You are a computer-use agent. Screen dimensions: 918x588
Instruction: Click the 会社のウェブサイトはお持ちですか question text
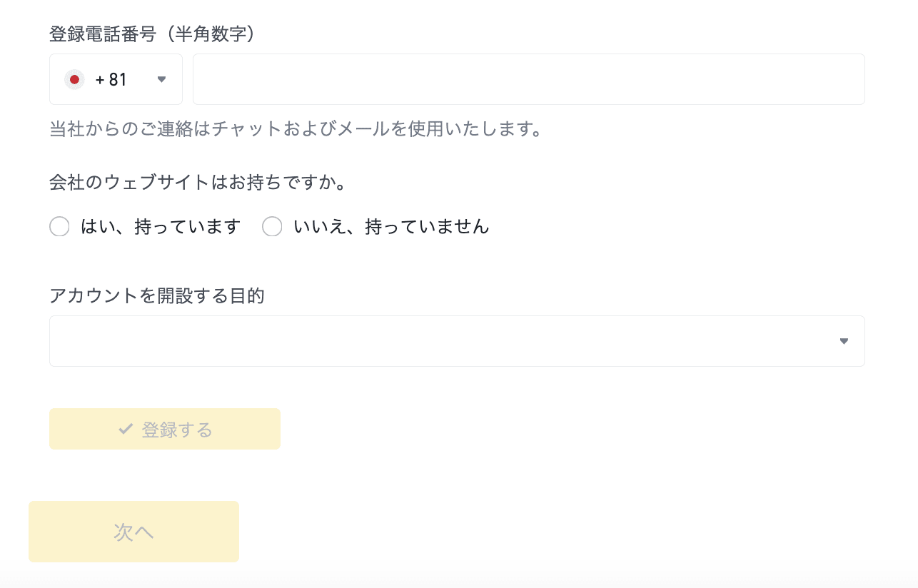198,183
